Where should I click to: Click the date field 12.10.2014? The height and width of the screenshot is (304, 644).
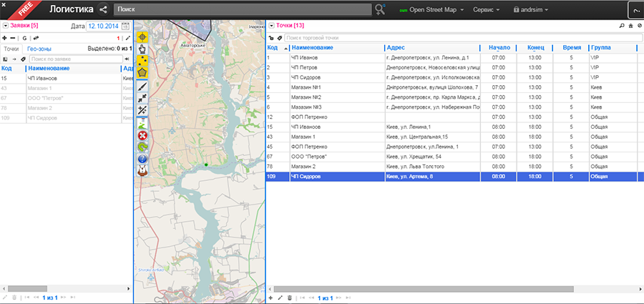click(x=103, y=26)
